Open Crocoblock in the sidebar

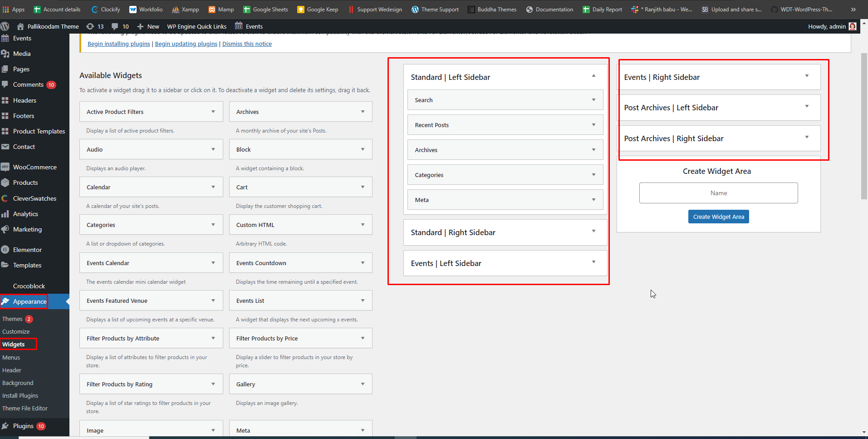click(29, 286)
